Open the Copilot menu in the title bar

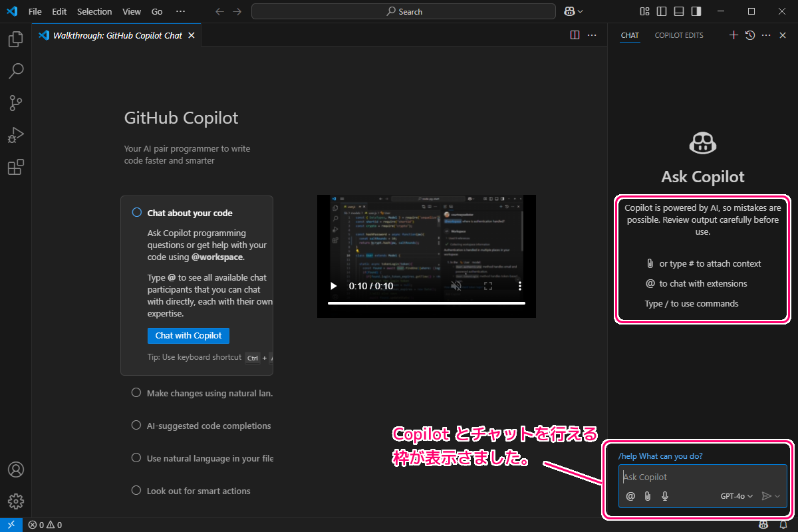[571, 11]
